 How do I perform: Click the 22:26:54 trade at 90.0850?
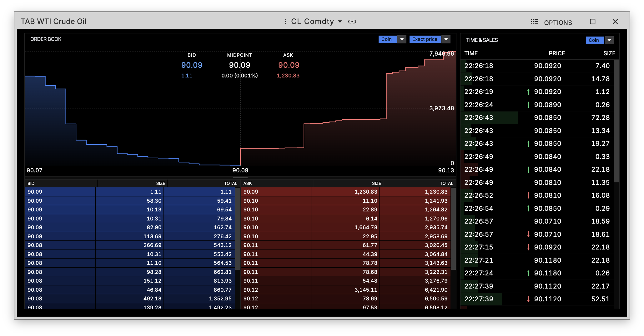tap(537, 208)
